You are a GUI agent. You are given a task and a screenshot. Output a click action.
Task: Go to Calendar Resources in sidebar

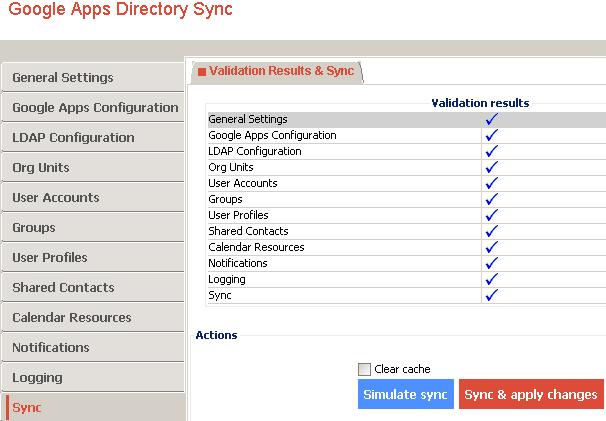93,317
